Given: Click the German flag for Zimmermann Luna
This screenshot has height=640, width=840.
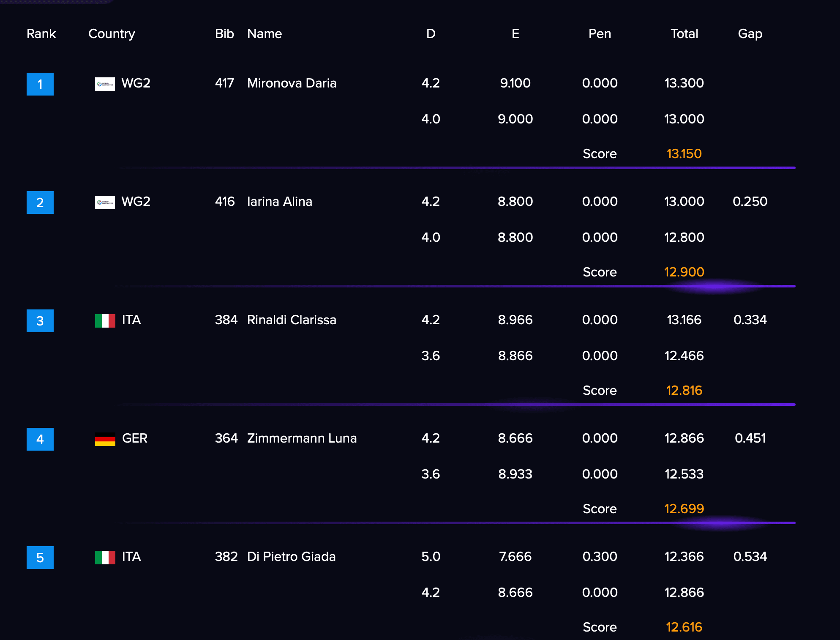Looking at the screenshot, I should pyautogui.click(x=105, y=439).
